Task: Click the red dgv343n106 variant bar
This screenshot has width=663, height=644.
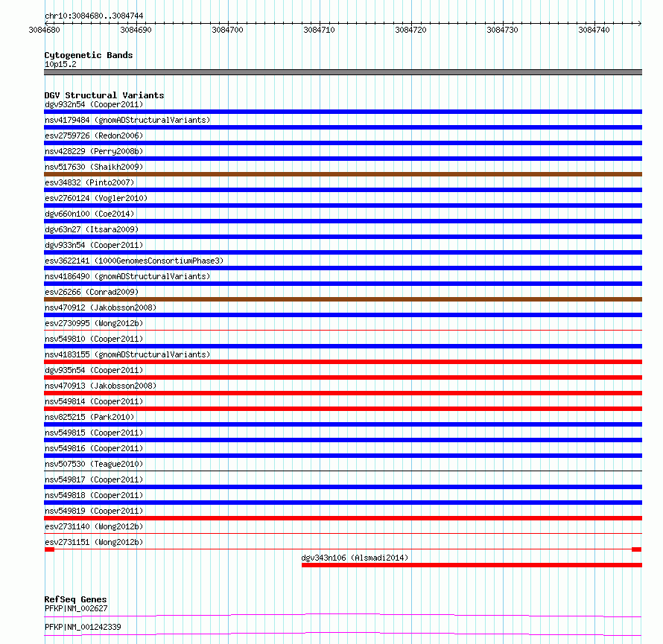Action: coord(472,565)
